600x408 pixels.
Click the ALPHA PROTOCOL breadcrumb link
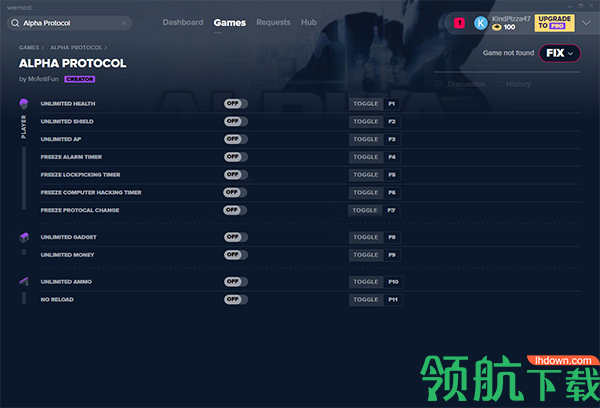tap(76, 47)
